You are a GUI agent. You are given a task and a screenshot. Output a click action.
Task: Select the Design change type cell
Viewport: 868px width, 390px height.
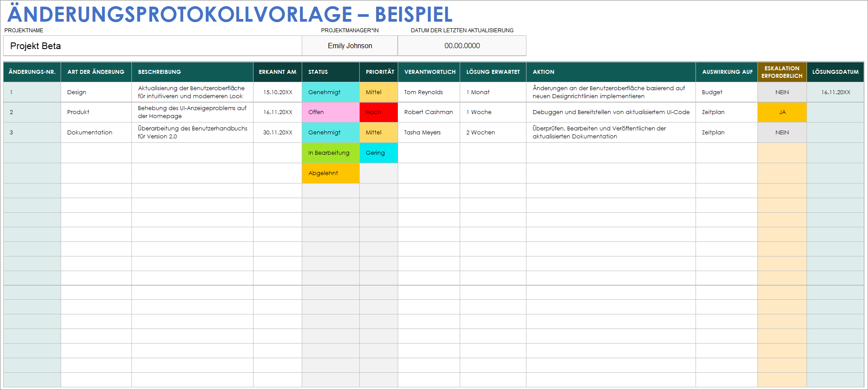[96, 92]
